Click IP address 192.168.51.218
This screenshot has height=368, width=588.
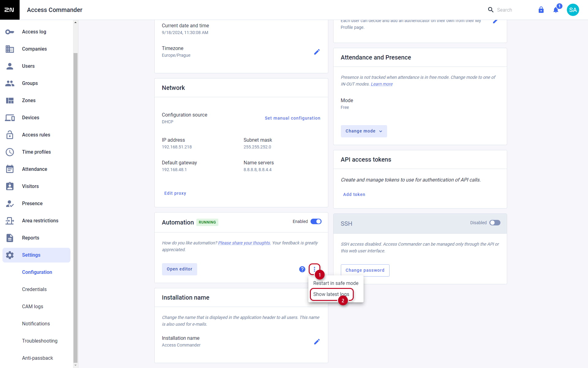click(177, 147)
